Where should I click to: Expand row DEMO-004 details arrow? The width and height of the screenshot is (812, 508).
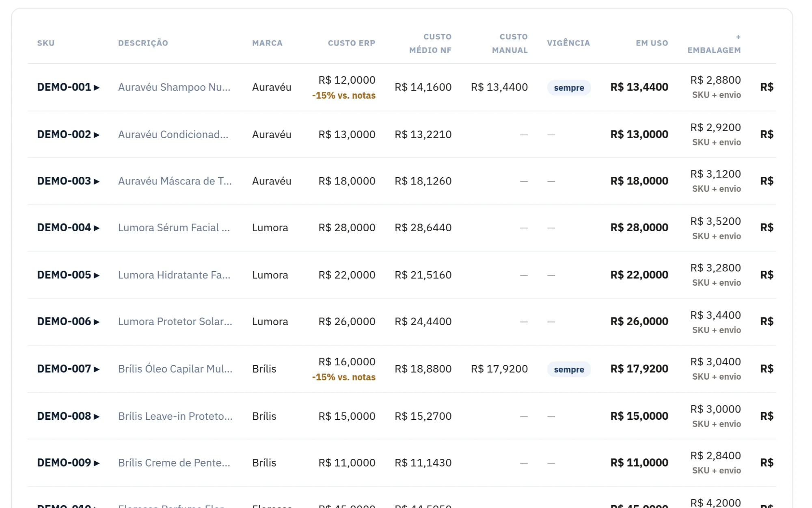97,228
